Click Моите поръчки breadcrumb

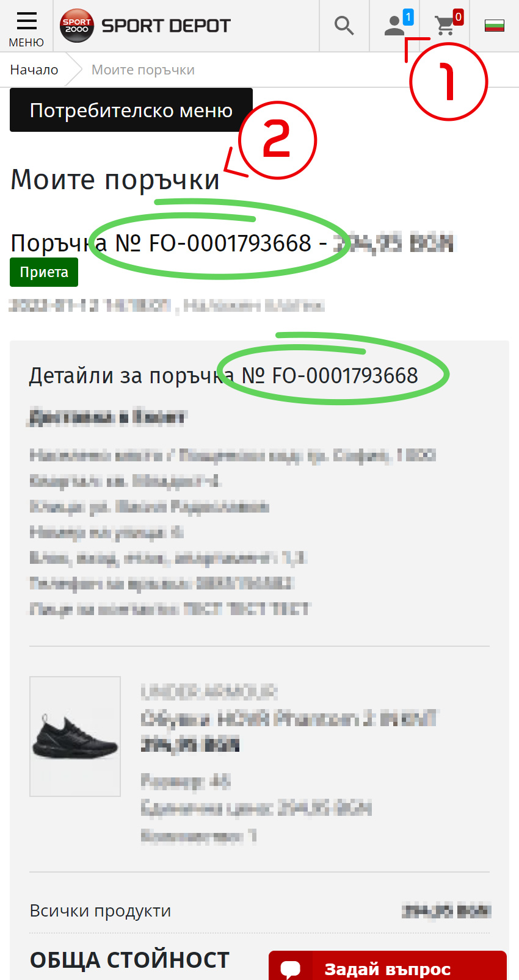coord(143,70)
